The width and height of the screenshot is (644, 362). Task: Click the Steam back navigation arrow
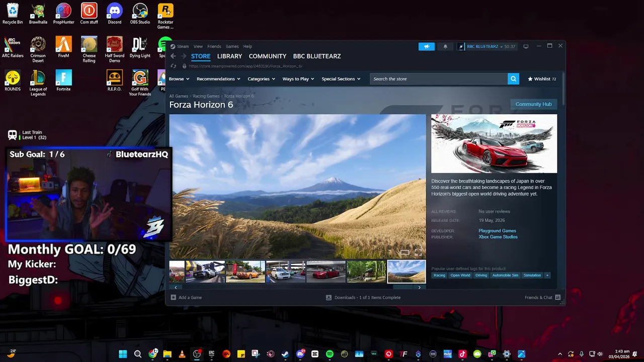[173, 56]
